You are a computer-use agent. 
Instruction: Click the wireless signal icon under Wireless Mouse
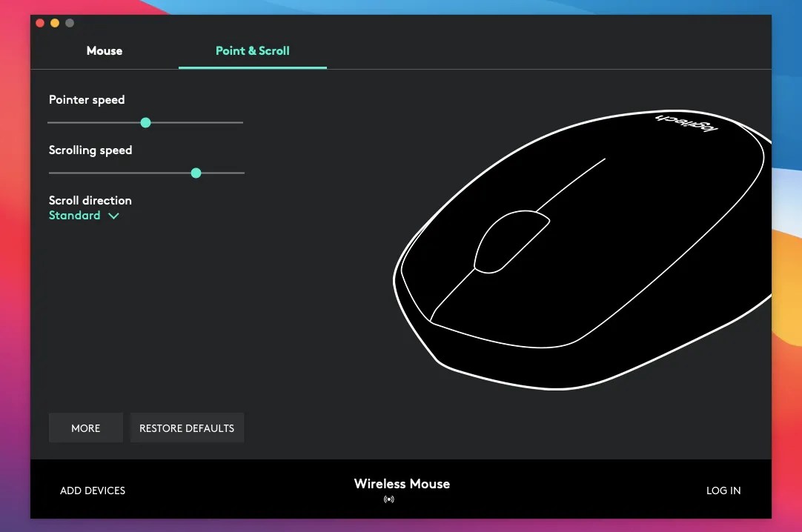[x=389, y=499]
